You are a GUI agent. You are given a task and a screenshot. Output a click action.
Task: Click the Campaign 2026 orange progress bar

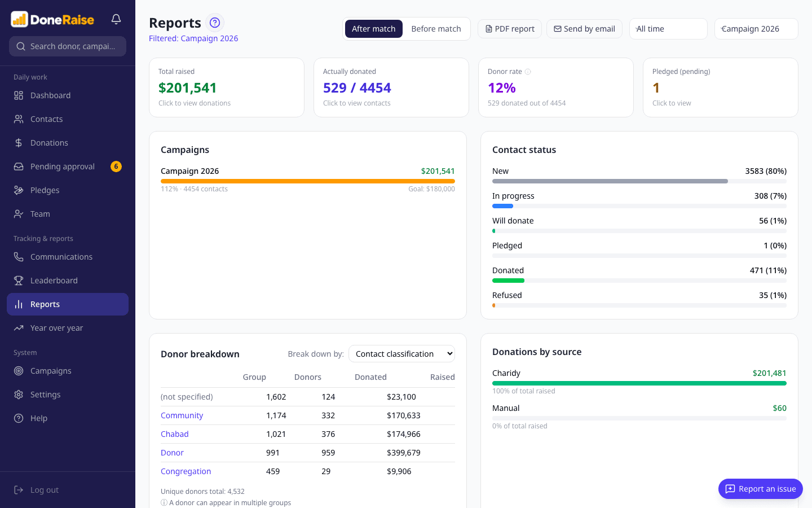coord(308,181)
